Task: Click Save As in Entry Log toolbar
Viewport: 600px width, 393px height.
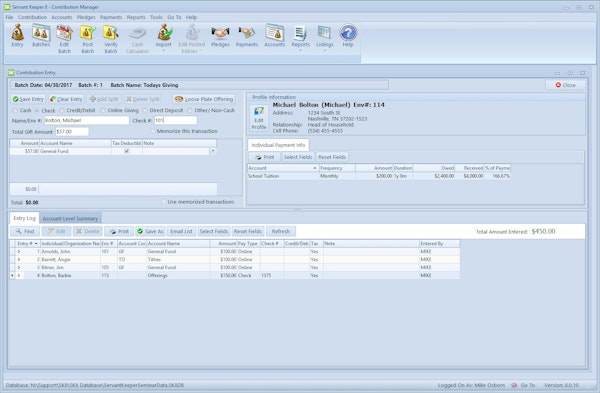Action: click(x=150, y=231)
